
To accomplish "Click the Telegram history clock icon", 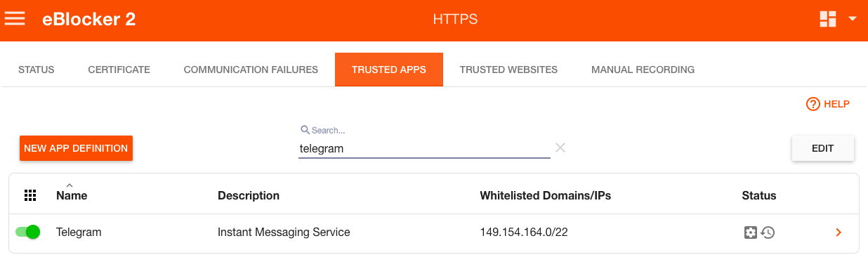I will (768, 232).
